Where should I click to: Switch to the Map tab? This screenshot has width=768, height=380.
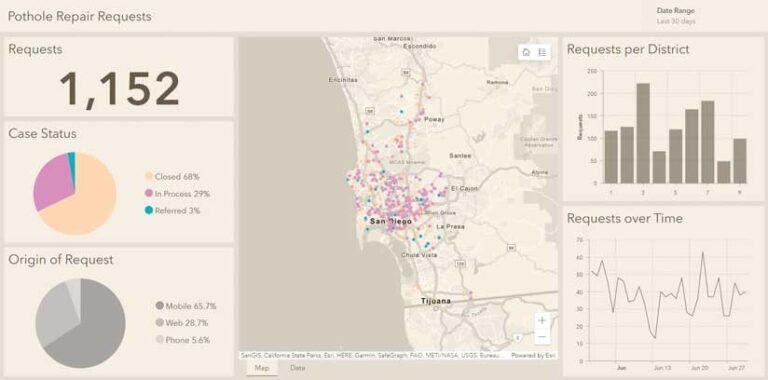point(262,368)
